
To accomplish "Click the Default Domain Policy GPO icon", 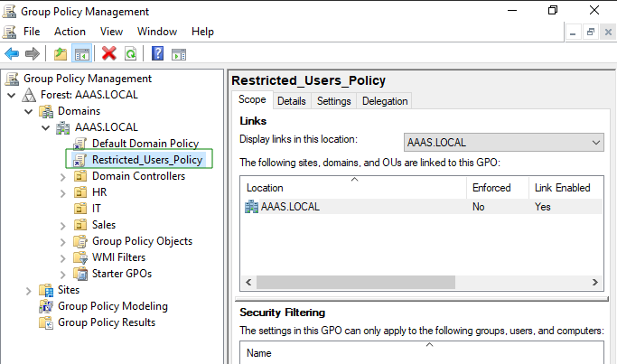I will point(79,144).
